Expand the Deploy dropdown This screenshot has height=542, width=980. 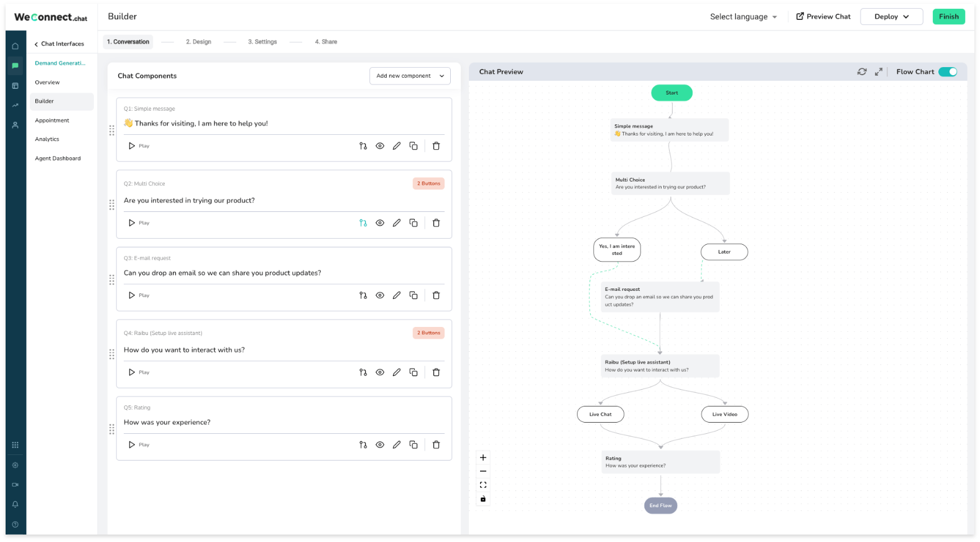892,17
